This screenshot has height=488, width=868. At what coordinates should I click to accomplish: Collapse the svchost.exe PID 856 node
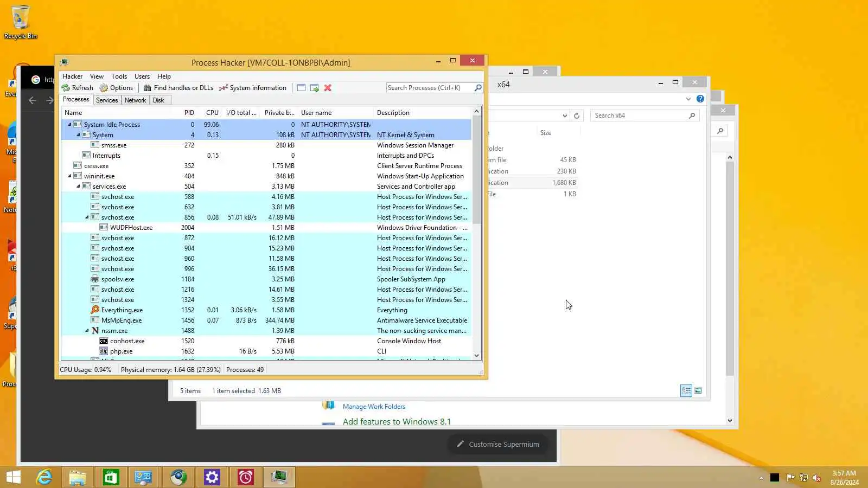(87, 217)
